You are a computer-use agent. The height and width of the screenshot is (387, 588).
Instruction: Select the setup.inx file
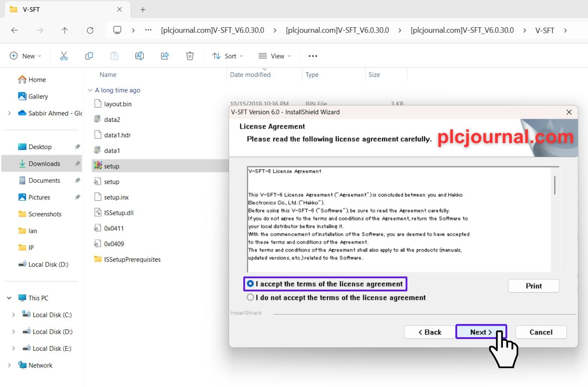[111, 197]
